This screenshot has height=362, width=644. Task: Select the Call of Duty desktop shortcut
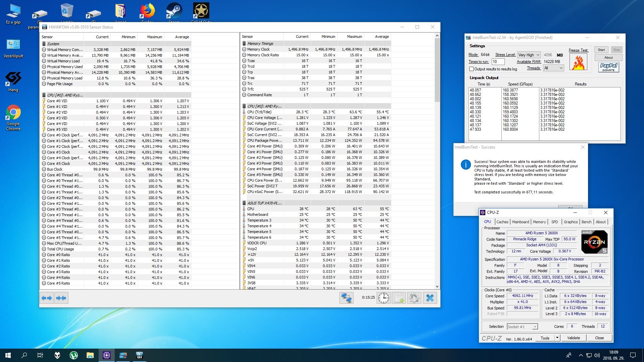[x=201, y=13]
